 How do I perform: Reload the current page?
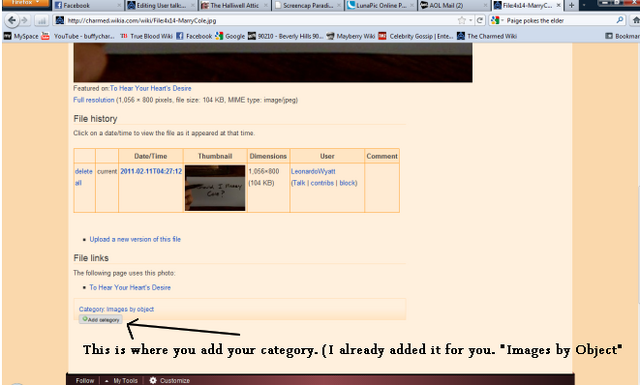click(480, 20)
